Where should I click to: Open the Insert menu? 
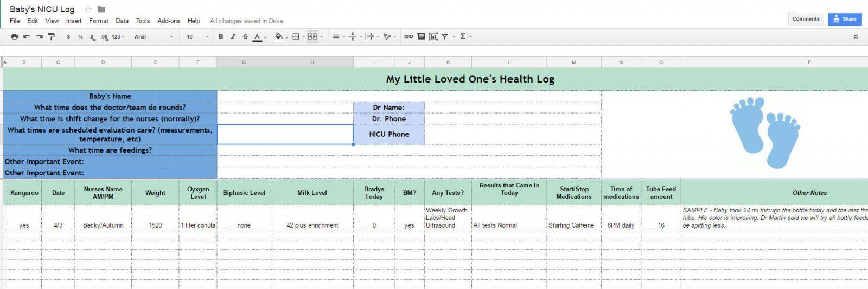click(74, 21)
